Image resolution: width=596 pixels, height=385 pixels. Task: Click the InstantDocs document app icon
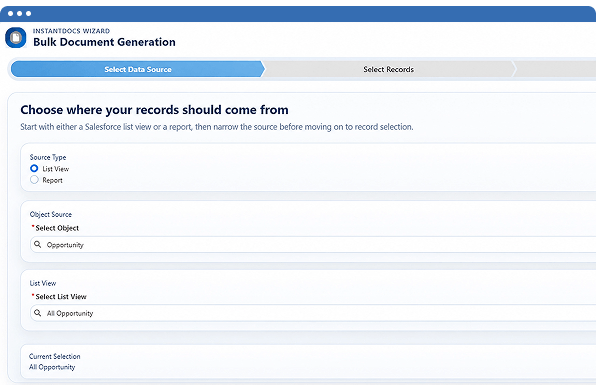pyautogui.click(x=16, y=38)
